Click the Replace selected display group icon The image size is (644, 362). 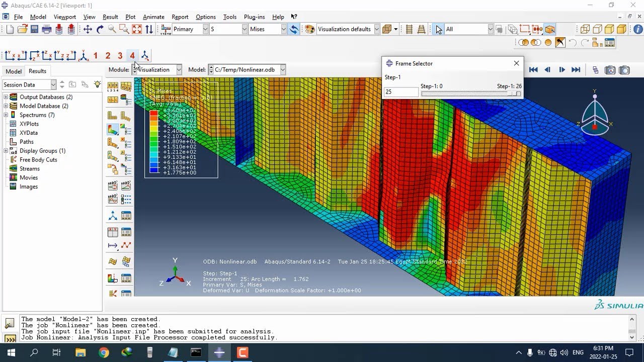[x=524, y=43]
